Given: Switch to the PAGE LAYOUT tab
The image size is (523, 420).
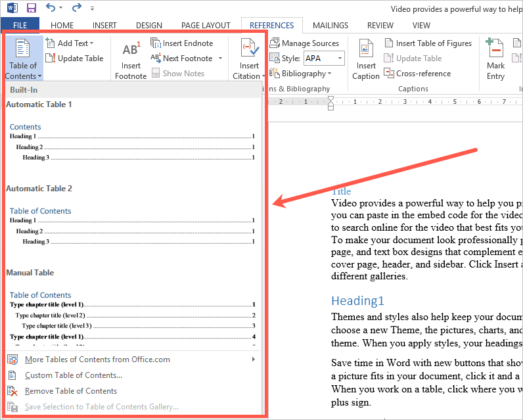Looking at the screenshot, I should [x=207, y=26].
